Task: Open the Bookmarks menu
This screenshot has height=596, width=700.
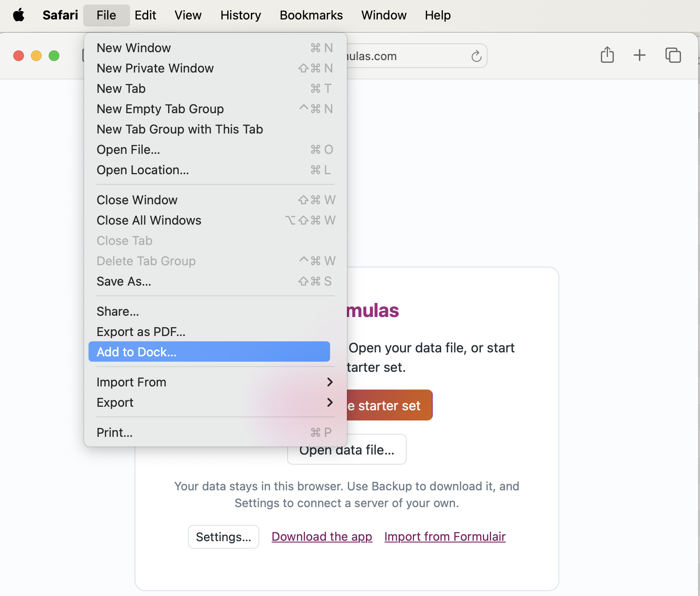Action: (x=311, y=15)
